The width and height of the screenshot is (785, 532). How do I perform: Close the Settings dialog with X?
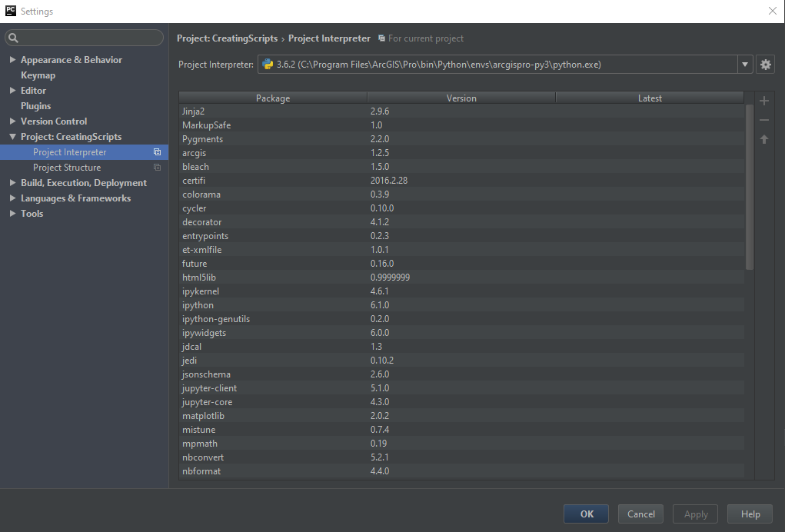[x=773, y=11]
